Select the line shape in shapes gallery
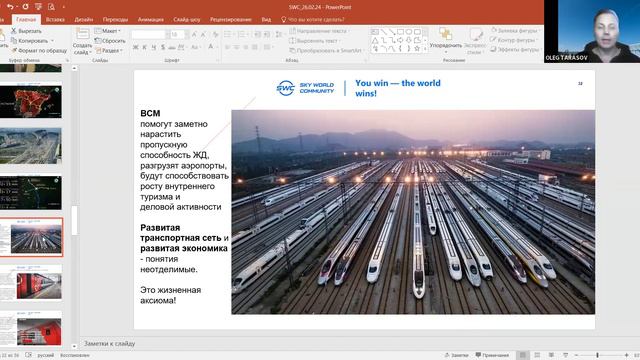Screen dimensions: 640x360 [383, 31]
